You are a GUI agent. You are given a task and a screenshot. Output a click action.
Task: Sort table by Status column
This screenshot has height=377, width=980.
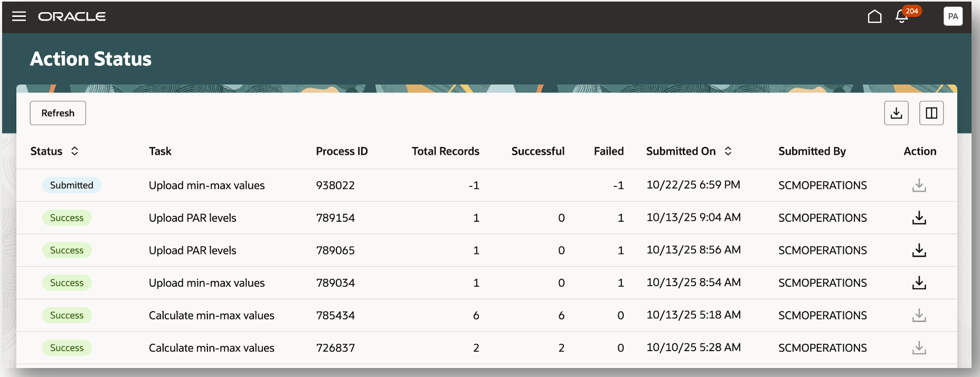click(74, 151)
